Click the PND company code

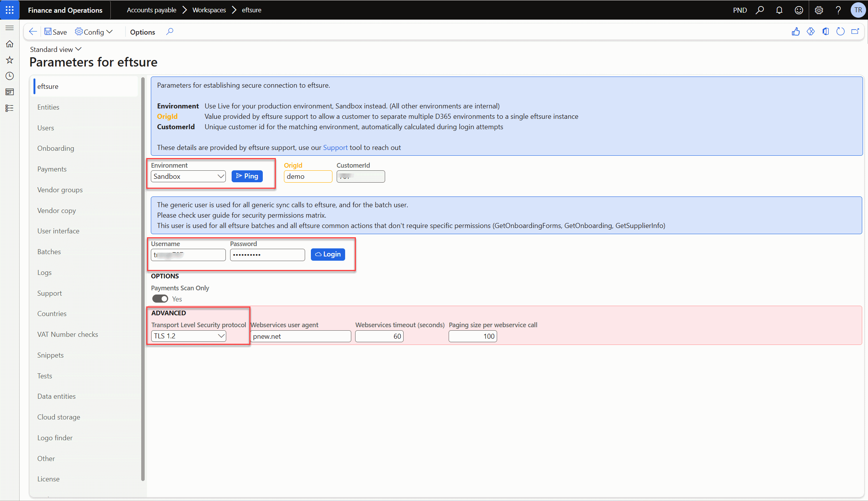click(x=739, y=10)
